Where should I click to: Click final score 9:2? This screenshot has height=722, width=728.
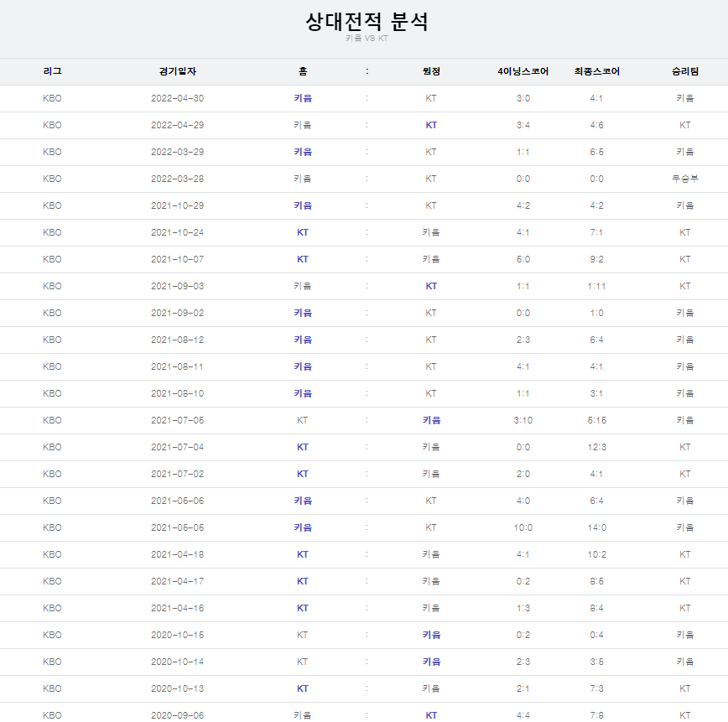[x=596, y=260]
